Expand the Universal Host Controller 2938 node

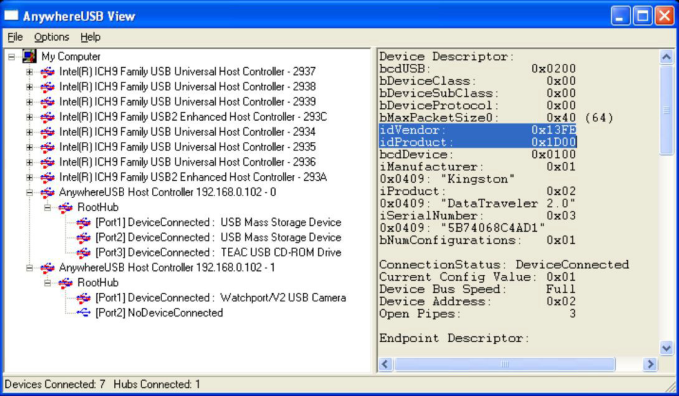pos(29,87)
